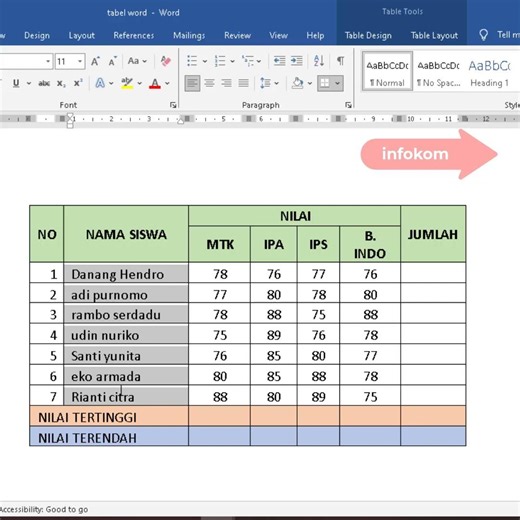The height and width of the screenshot is (520, 520).
Task: Open the References ribbon tab
Action: coord(134,35)
